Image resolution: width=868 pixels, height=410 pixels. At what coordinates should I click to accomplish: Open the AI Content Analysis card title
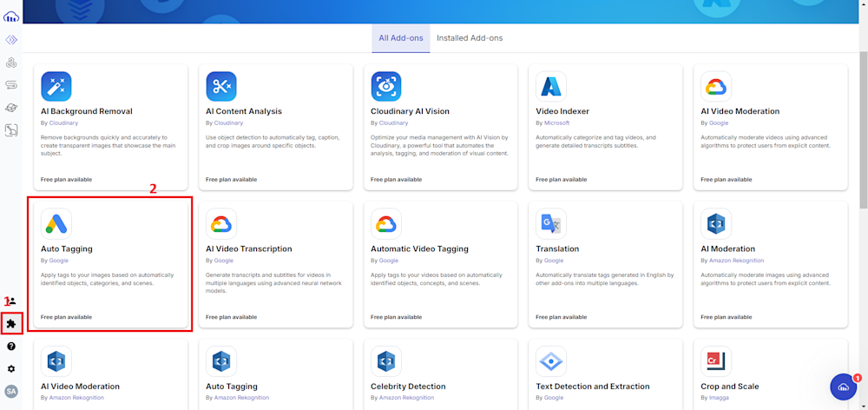(244, 111)
